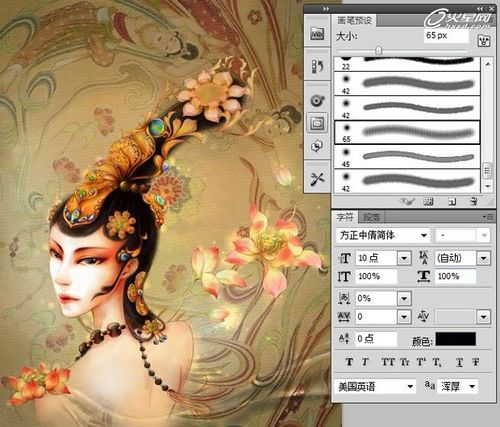
Task: Open the 0% tsume dropdown arrow
Action: click(404, 298)
